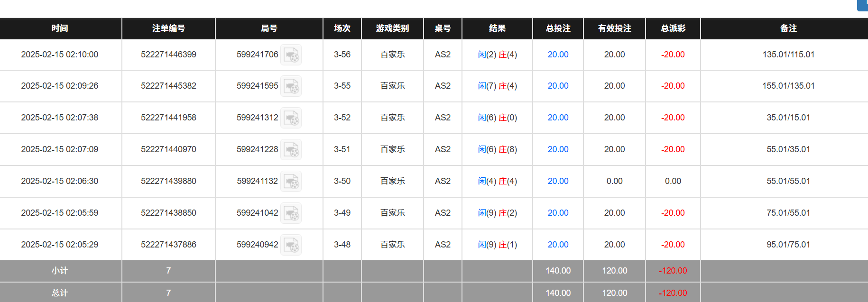Open replay icon for round 599241706

291,55
